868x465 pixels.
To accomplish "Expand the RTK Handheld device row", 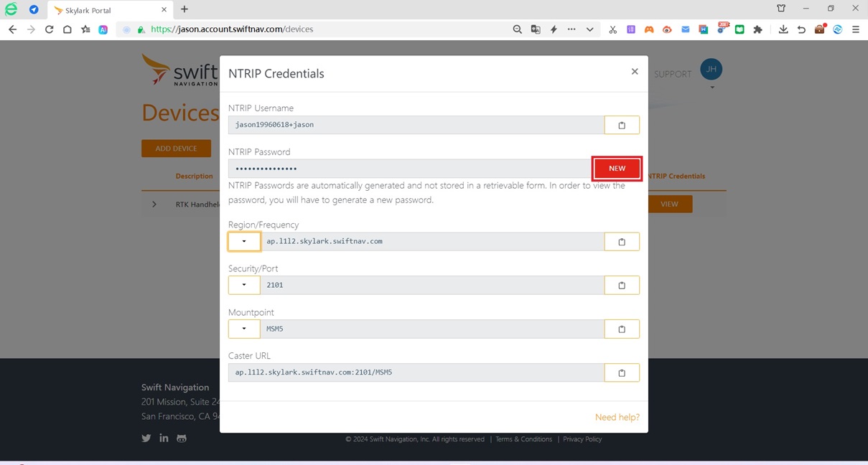I will tap(154, 205).
